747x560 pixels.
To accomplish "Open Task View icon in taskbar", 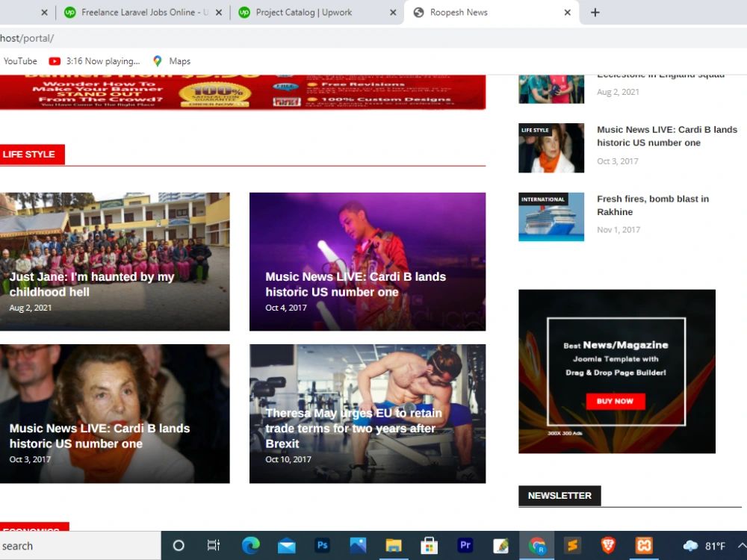I will [214, 545].
